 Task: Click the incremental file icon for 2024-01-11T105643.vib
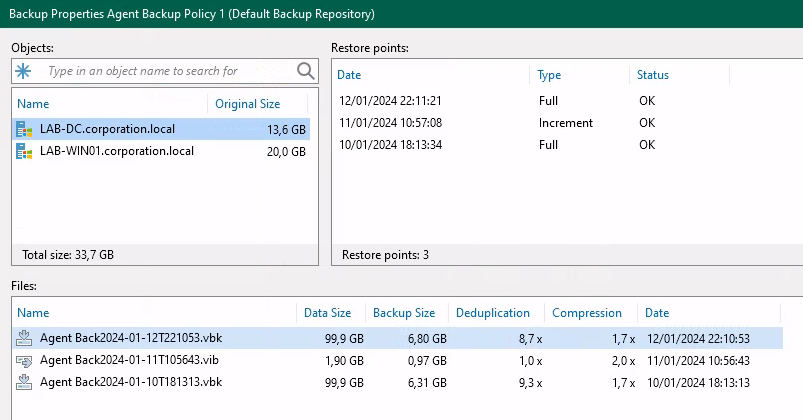24,361
